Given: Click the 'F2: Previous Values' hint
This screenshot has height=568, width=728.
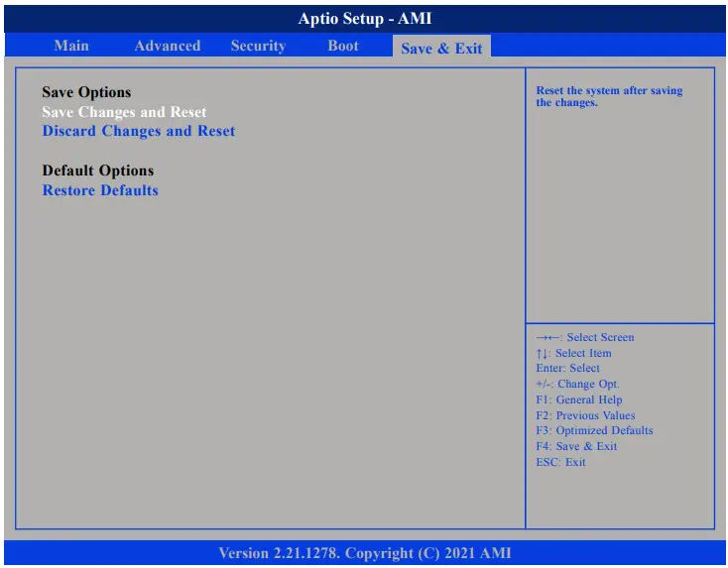Looking at the screenshot, I should pos(585,415).
